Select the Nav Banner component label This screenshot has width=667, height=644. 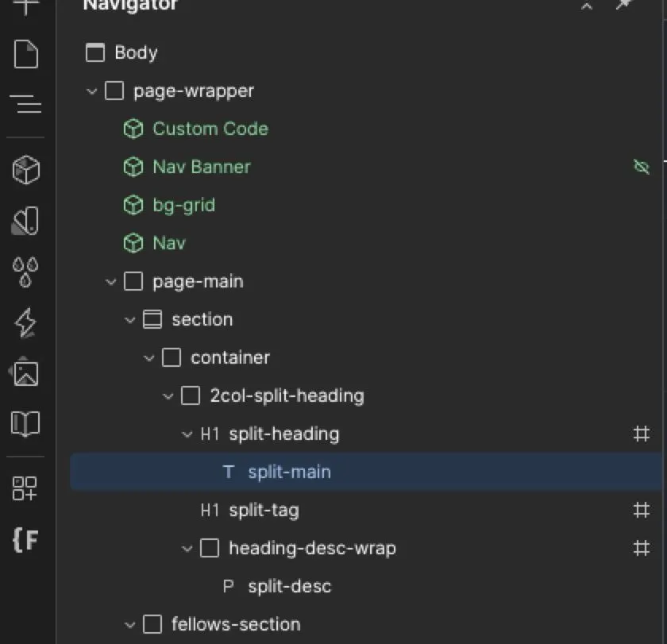(x=202, y=167)
